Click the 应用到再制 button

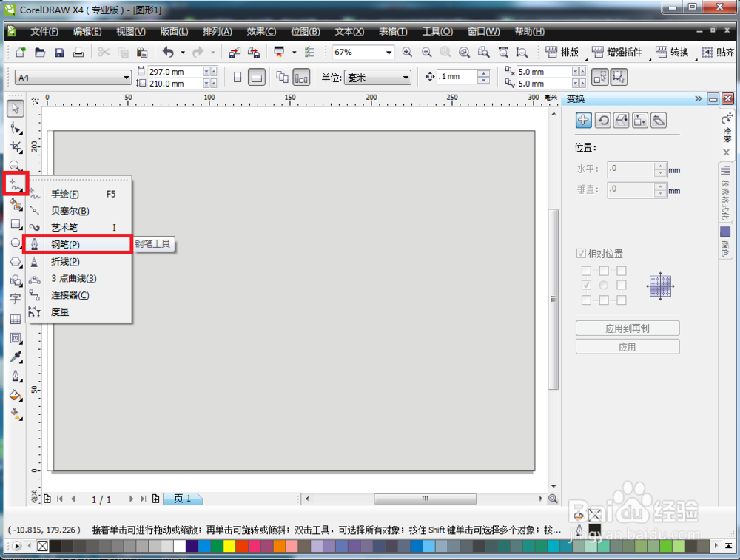[x=628, y=328]
